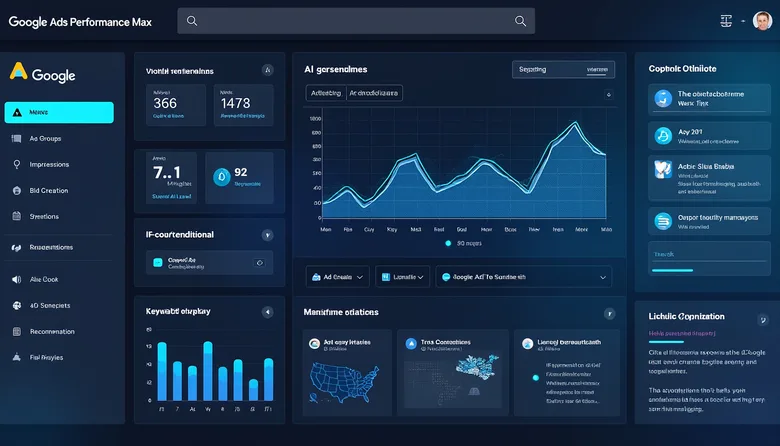Click the Google logo in sidebar
The width and height of the screenshot is (780, 446).
click(43, 74)
